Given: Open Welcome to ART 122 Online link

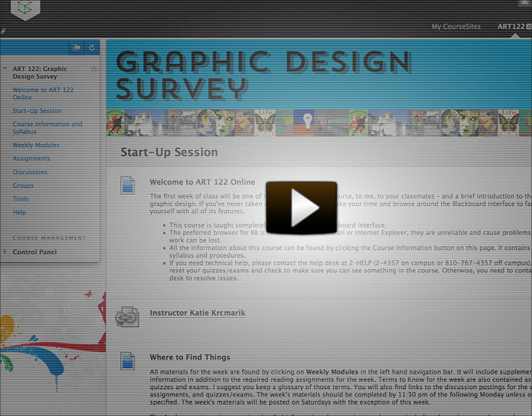Looking at the screenshot, I should coord(43,93).
